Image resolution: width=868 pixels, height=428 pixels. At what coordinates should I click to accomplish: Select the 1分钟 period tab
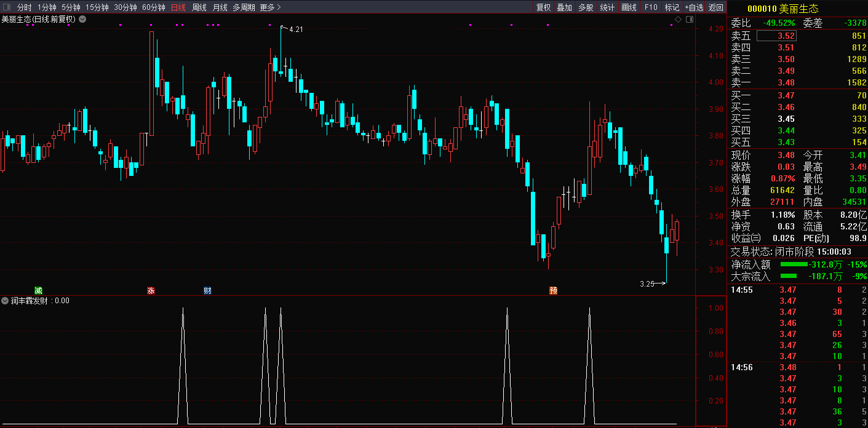[47, 7]
